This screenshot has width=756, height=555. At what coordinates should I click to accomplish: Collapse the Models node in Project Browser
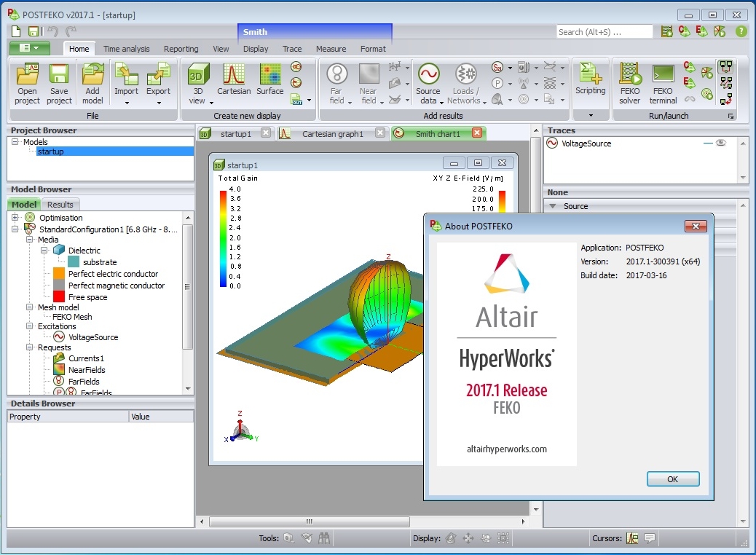tap(15, 142)
